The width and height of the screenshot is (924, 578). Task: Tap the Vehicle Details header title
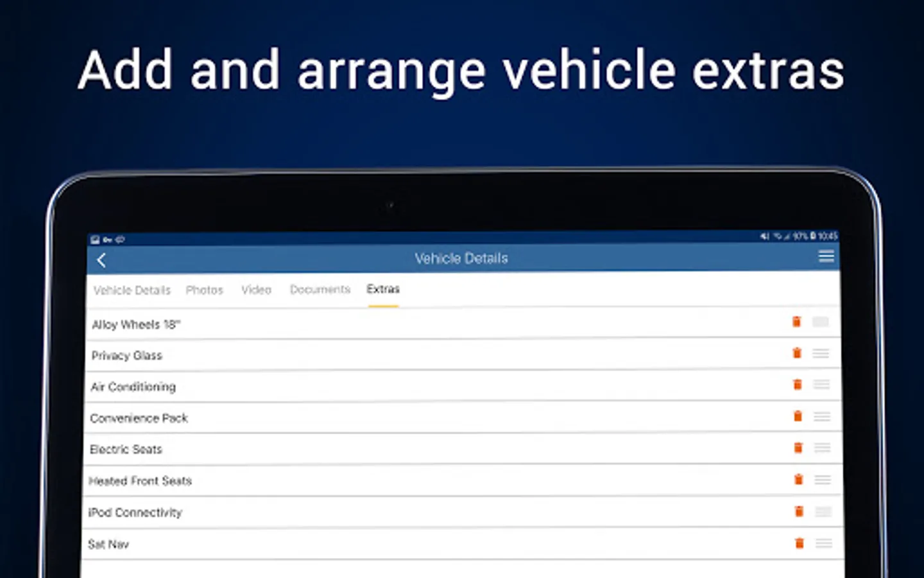[x=461, y=258]
